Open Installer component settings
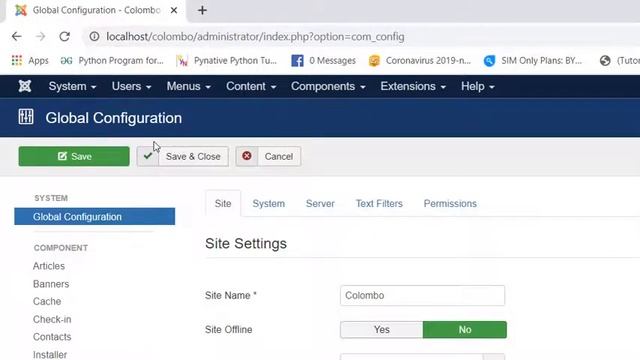 pyautogui.click(x=50, y=354)
